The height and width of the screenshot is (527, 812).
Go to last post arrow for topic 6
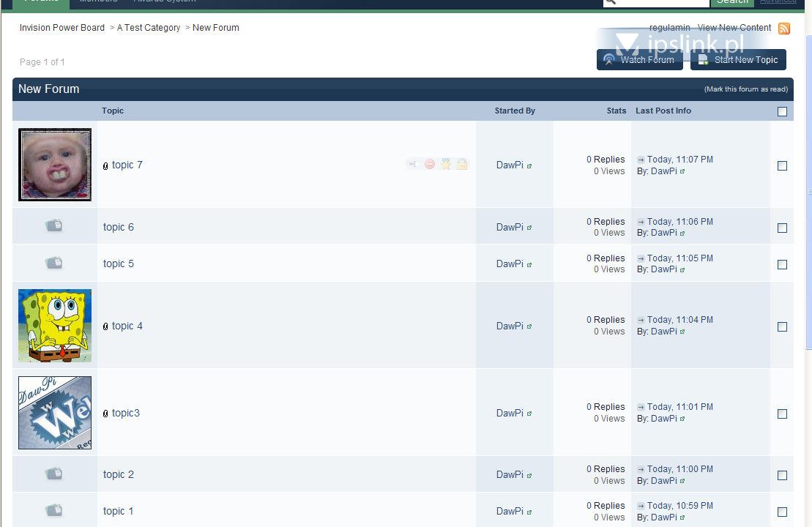click(x=641, y=222)
